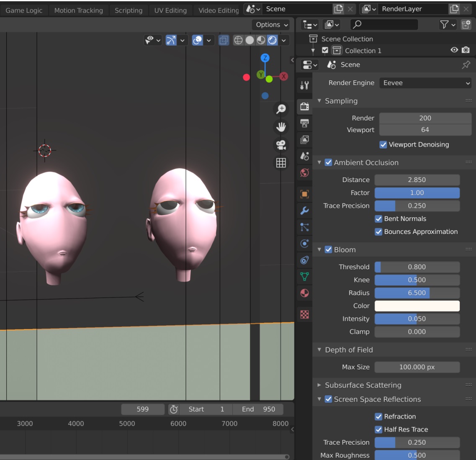Open the Options dropdown in viewport
The height and width of the screenshot is (460, 476).
[x=272, y=25]
